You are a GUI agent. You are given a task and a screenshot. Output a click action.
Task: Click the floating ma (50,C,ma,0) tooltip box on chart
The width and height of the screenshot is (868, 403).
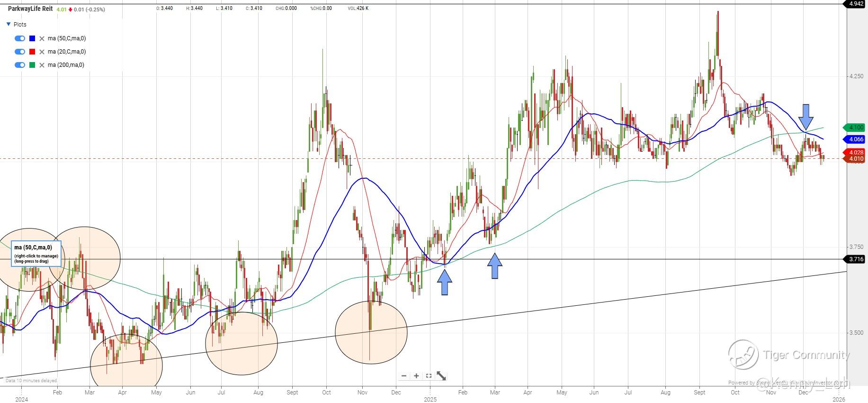36,254
